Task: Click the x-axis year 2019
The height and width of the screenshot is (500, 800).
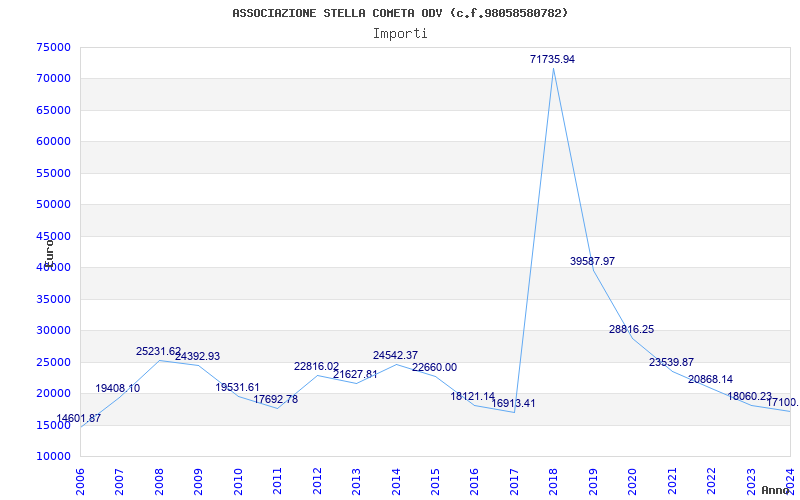Action: tap(592, 481)
